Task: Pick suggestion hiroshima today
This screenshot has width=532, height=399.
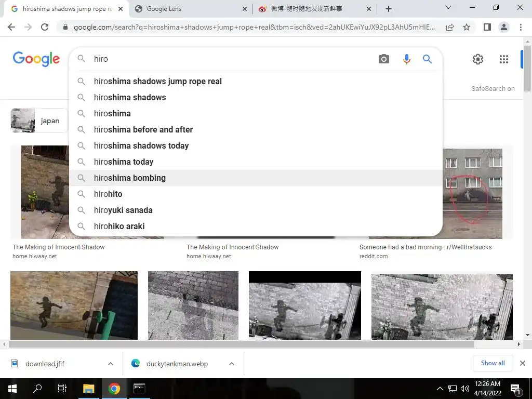Action: (x=256, y=162)
